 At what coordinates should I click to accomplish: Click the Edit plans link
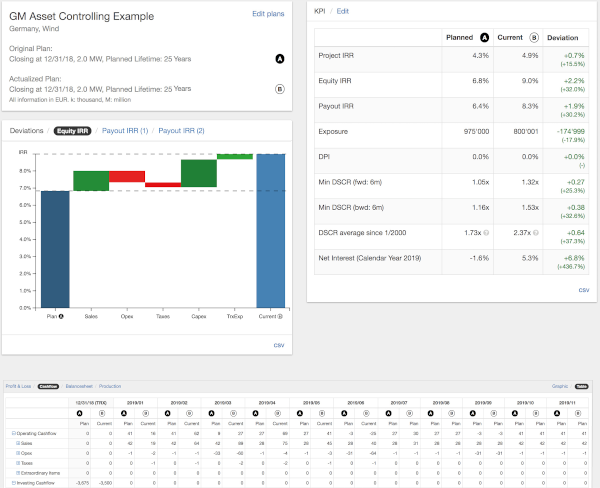268,14
